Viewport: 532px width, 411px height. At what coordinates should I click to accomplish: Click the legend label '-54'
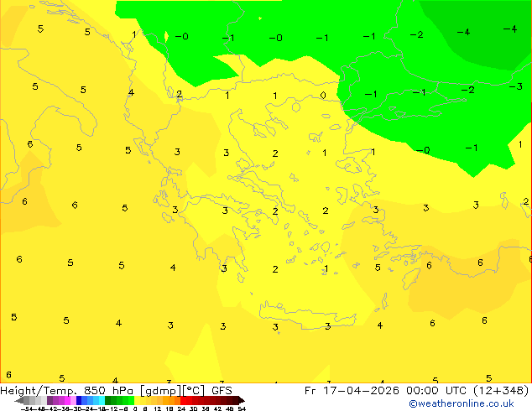27,408
